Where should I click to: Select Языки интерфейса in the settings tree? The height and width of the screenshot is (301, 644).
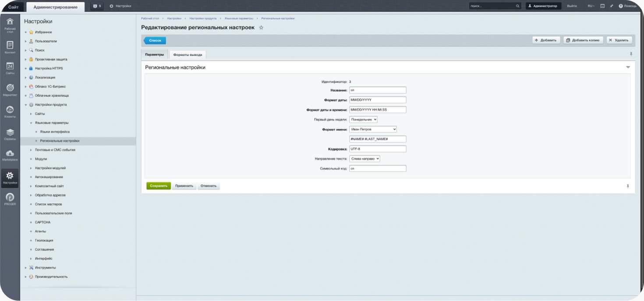55,132
